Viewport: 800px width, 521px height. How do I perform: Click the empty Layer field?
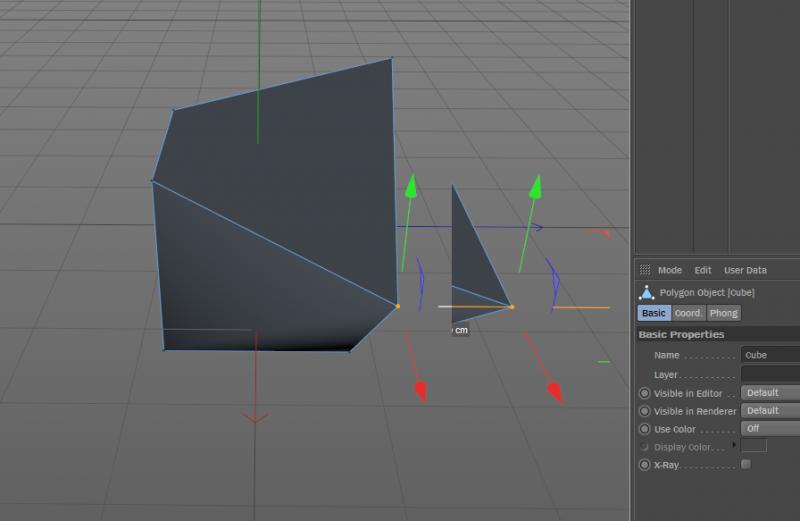coord(770,374)
